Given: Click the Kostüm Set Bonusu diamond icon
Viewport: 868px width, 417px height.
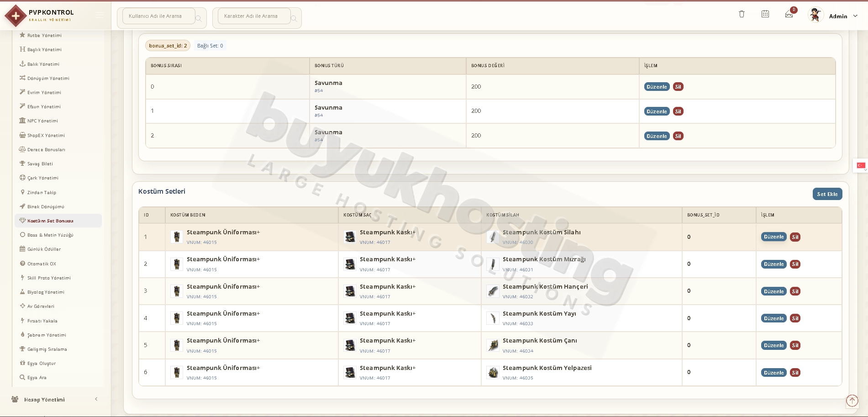Looking at the screenshot, I should point(22,221).
